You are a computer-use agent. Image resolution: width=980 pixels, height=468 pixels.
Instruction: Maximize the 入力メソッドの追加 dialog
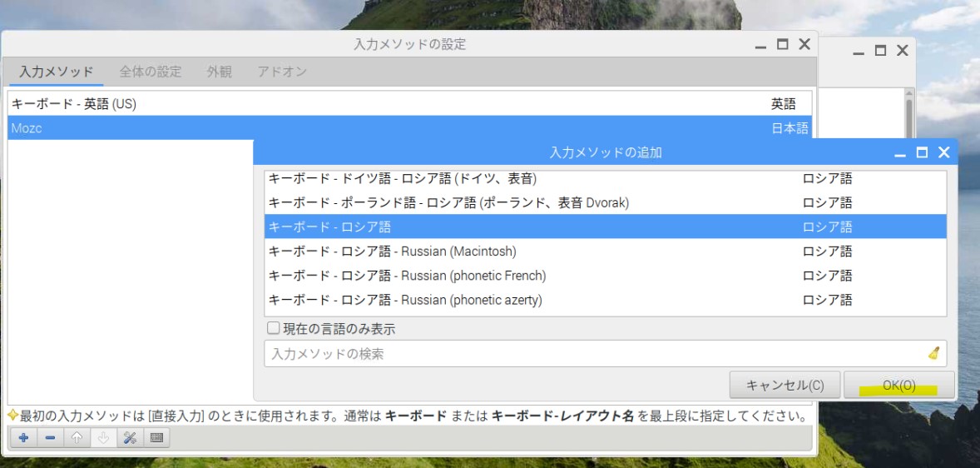[x=922, y=152]
